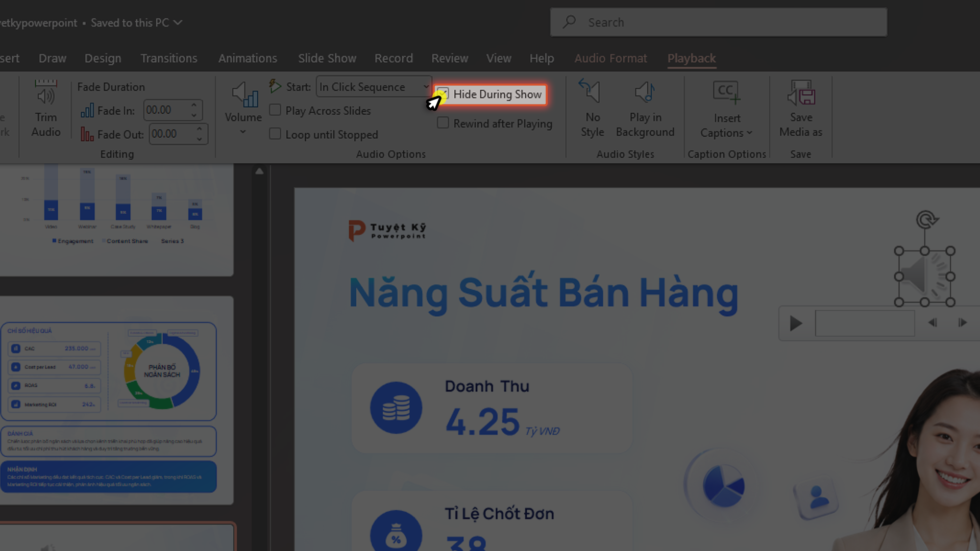Expand the Saved to this PC chevron
Viewport: 980px width, 551px height.
(x=178, y=22)
